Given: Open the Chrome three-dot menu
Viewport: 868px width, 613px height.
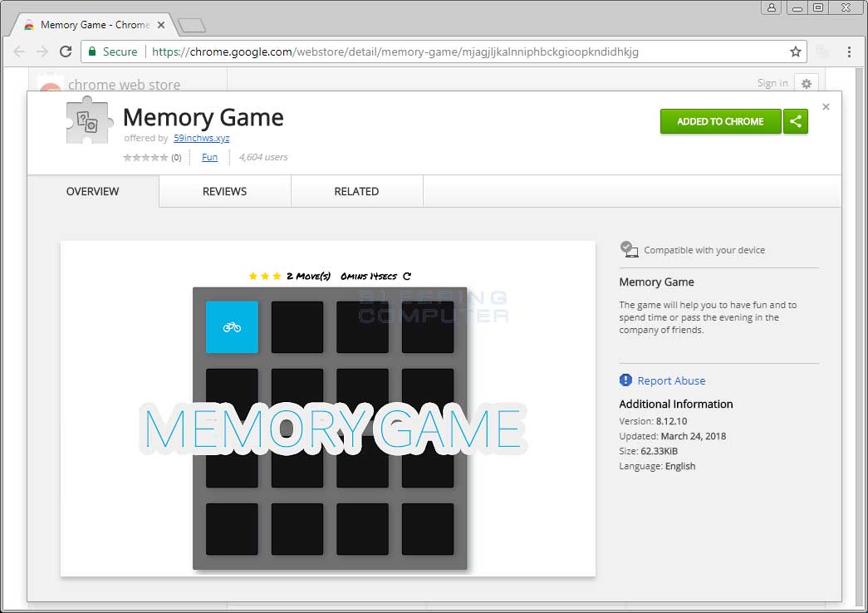Looking at the screenshot, I should (850, 51).
